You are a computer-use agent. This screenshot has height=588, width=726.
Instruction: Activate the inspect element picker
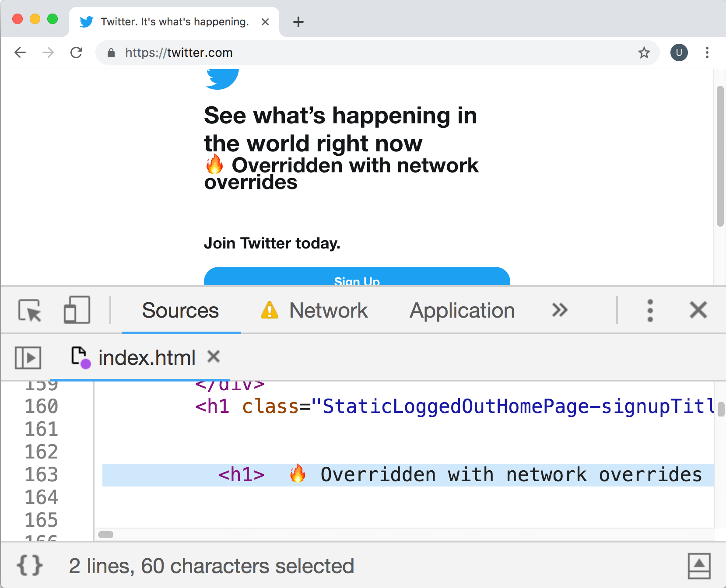(x=30, y=310)
